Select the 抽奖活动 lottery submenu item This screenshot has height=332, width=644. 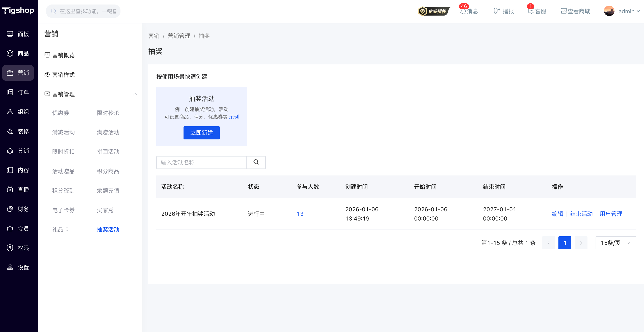click(108, 230)
